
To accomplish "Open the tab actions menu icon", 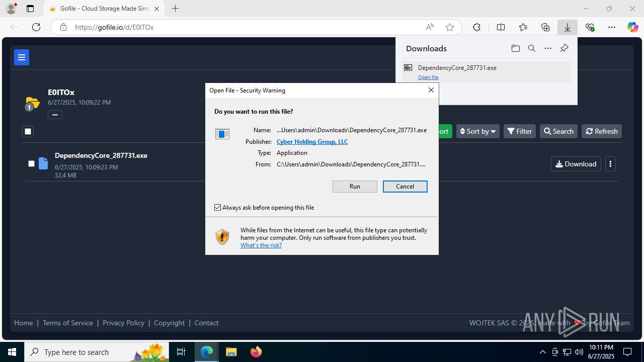I will (x=30, y=9).
